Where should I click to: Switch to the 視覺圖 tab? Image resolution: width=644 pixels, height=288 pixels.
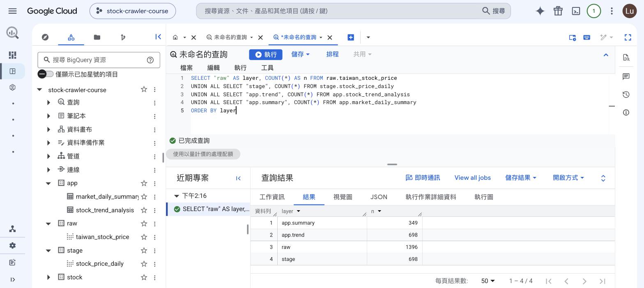(343, 197)
